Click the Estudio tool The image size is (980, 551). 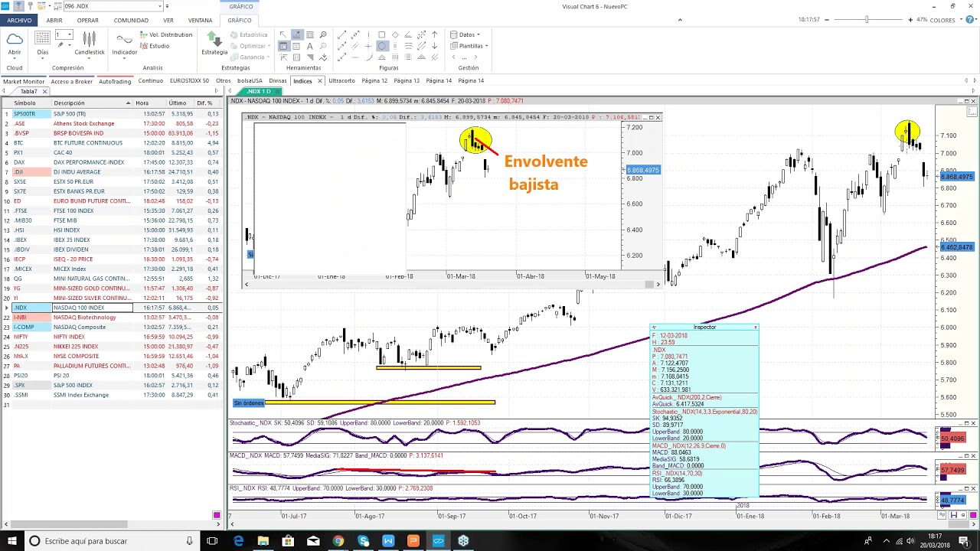[x=155, y=46]
